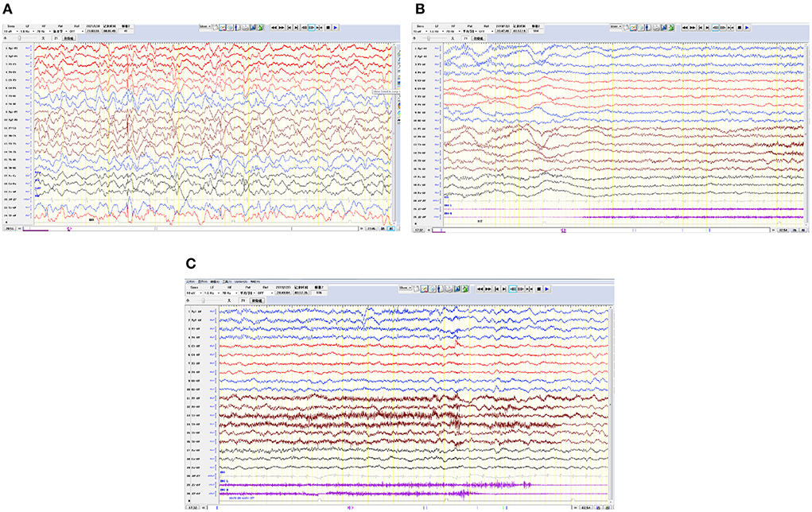This screenshot has width=812, height=512.
Task: Open the Show dropdown in panel C
Action: (x=406, y=288)
